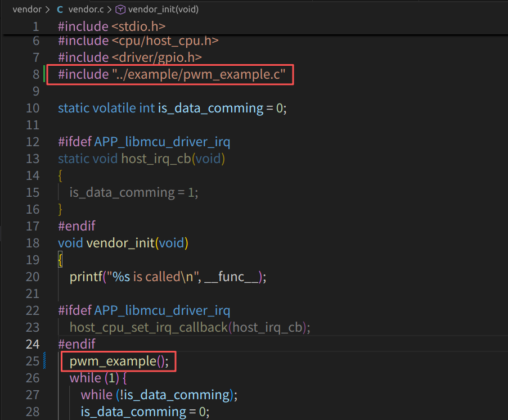Click the C file icon in breadcrumb
The width and height of the screenshot is (508, 420).
(x=60, y=10)
